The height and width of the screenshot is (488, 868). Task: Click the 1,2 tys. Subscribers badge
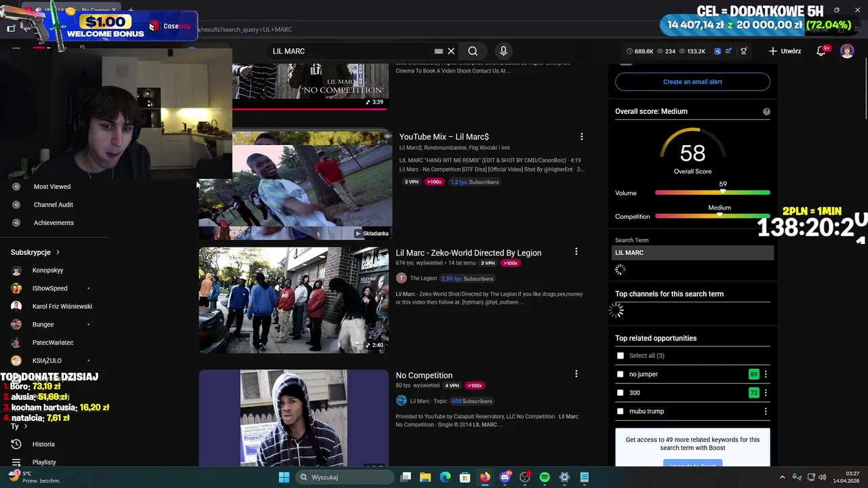pos(475,182)
